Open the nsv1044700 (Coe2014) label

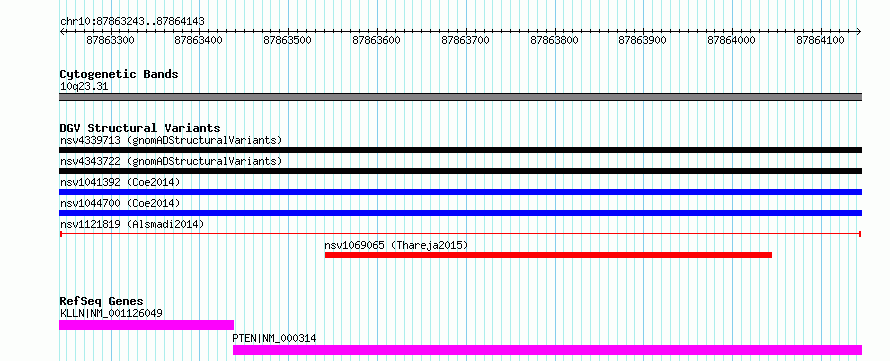120,203
